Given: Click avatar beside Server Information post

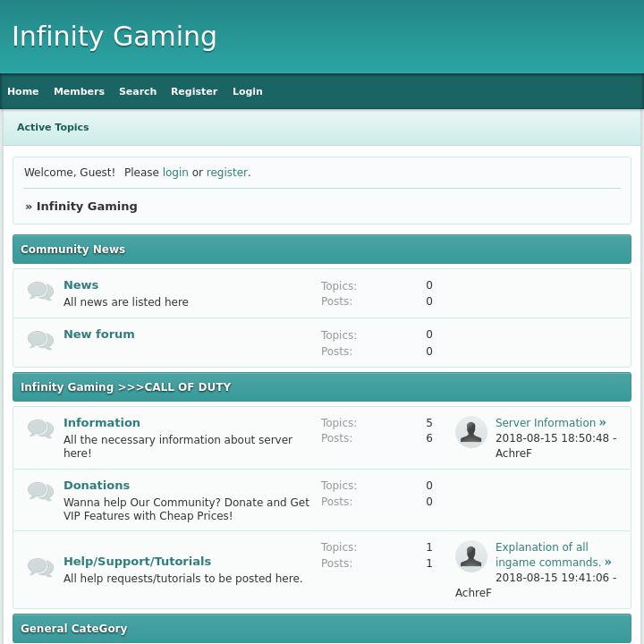Looking at the screenshot, I should tap(471, 432).
